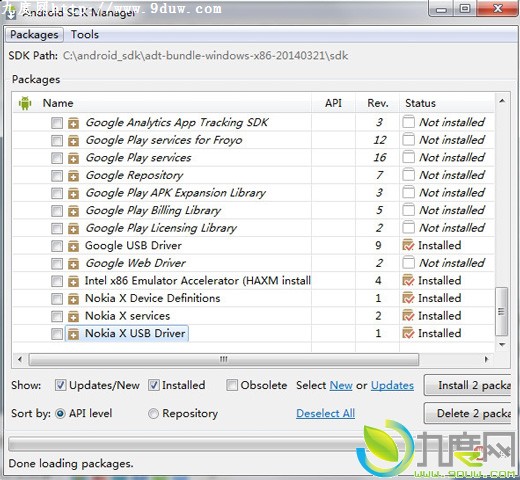Open the Packages menu
Viewport: 520px width, 480px height.
point(34,35)
